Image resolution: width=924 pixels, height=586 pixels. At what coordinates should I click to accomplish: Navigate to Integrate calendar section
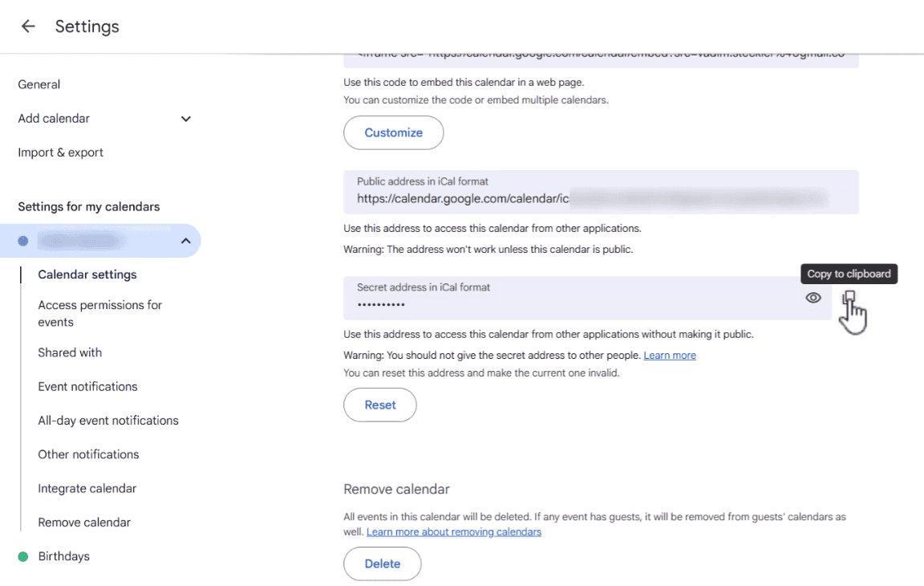click(x=87, y=488)
